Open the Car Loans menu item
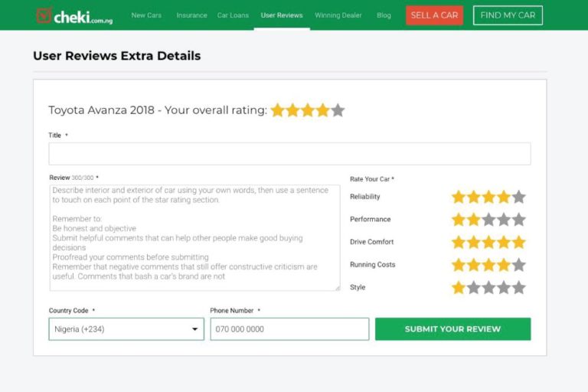Image resolution: width=588 pixels, height=392 pixels. [233, 15]
